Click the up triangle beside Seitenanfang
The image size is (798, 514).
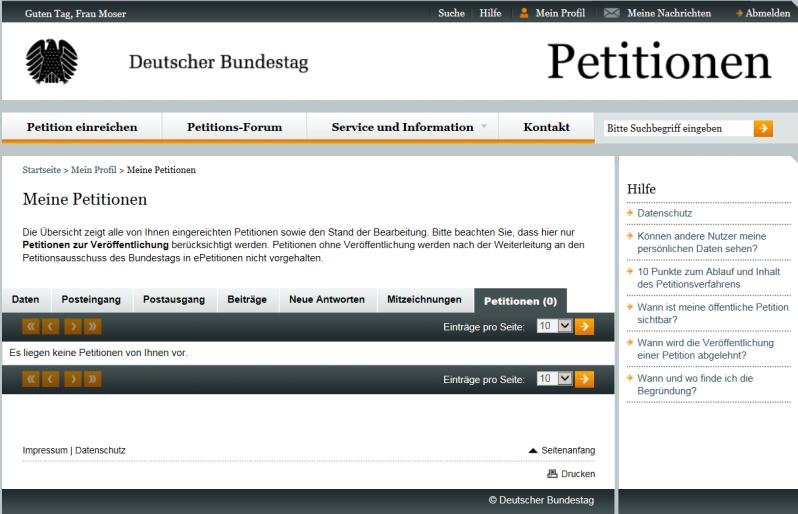coord(533,450)
